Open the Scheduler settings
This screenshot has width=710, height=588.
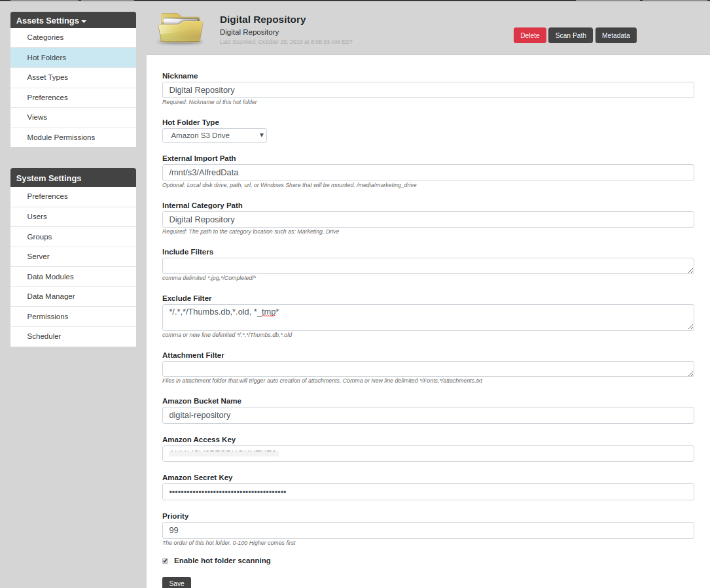point(44,336)
